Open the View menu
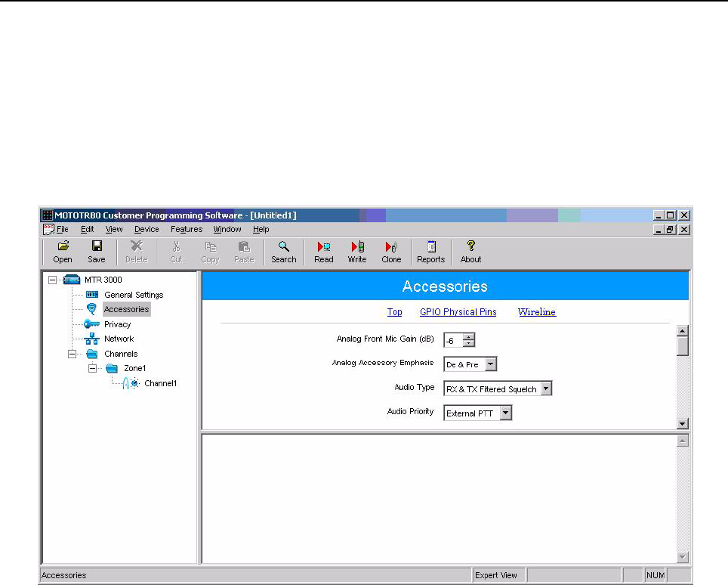728x585 pixels. tap(114, 229)
